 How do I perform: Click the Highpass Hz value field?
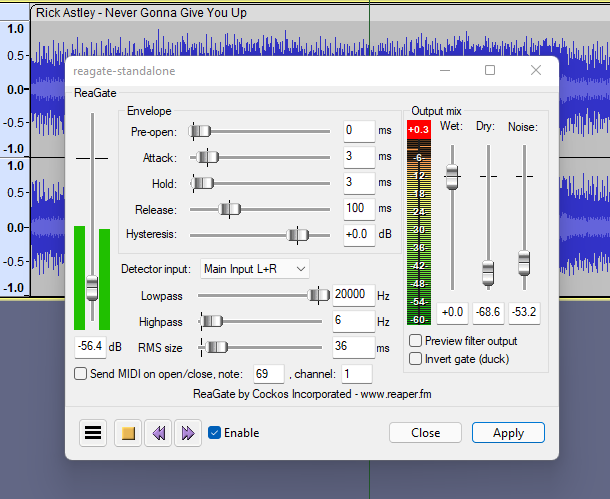[x=354, y=321]
